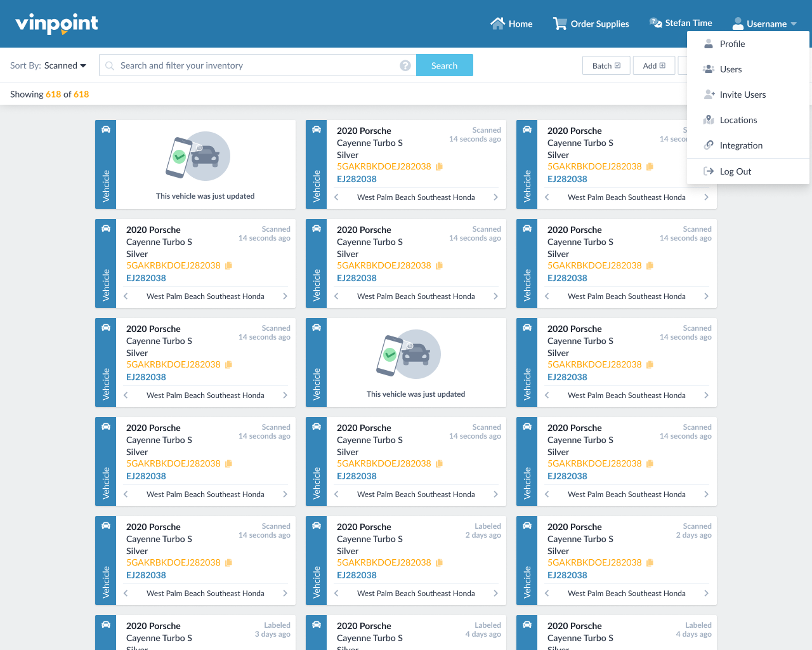Copy VIN on the Labeled 2 days ago card
812x650 pixels.
[439, 562]
